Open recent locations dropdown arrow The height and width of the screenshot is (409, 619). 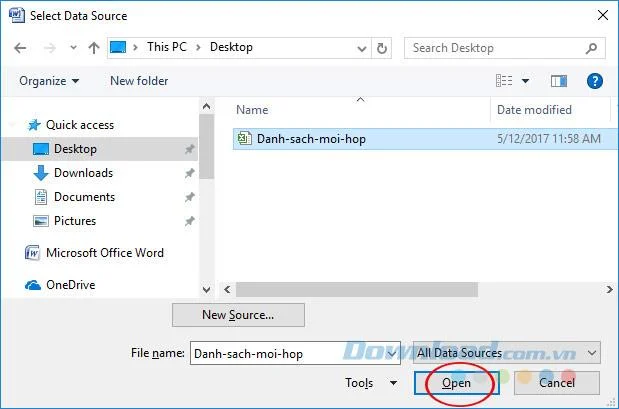[73, 48]
